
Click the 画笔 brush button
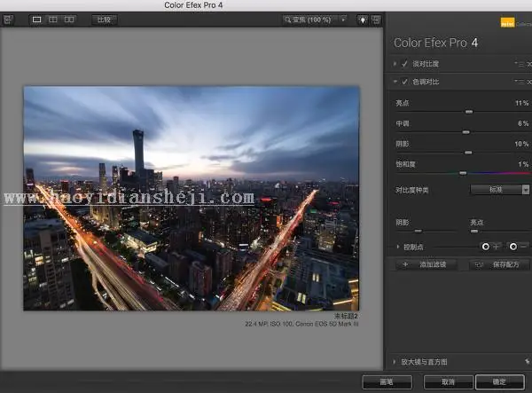[x=387, y=382]
